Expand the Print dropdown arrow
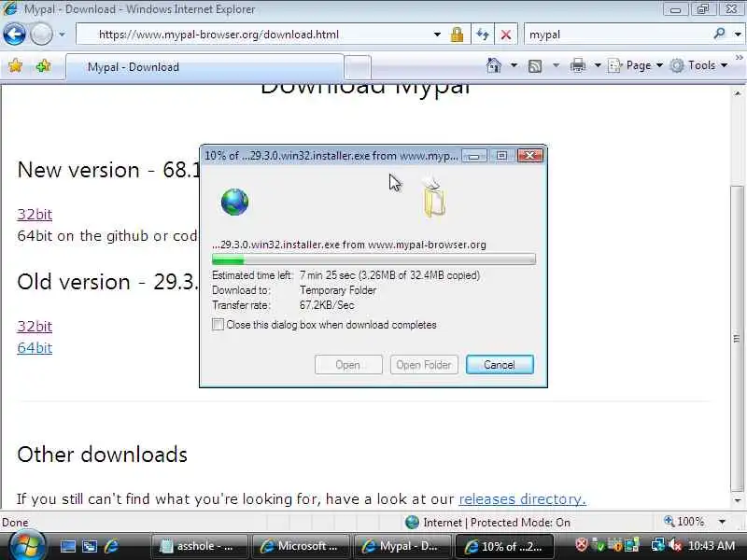747x560 pixels. pyautogui.click(x=597, y=65)
